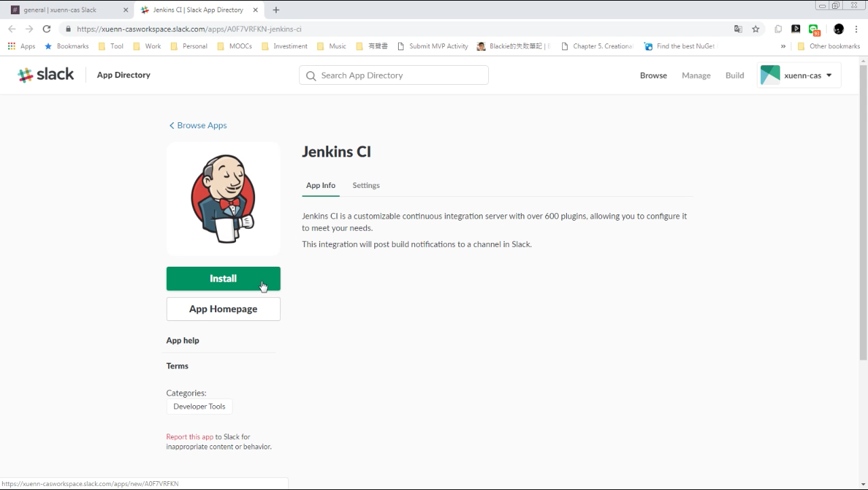Open the Other bookmarks folder

pos(829,46)
